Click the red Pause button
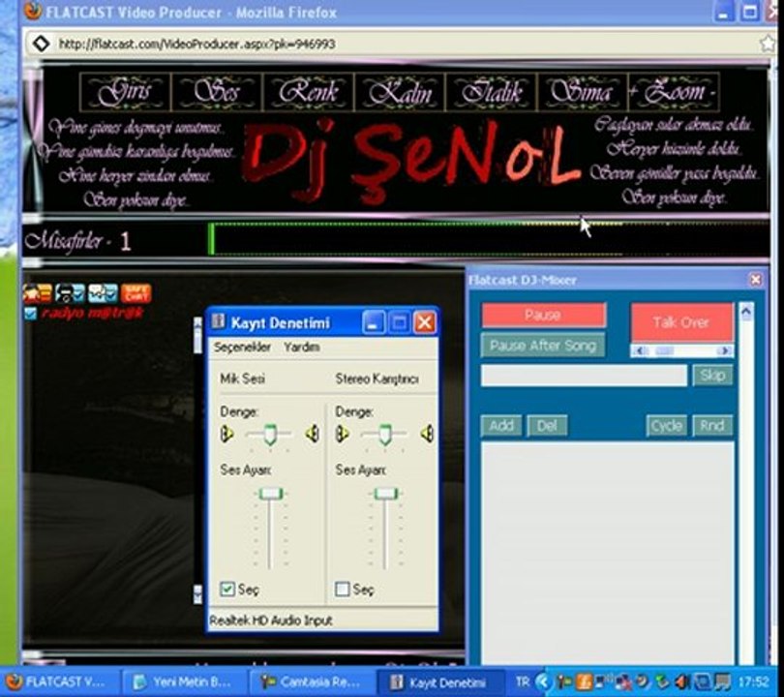784x697 pixels. 544,315
